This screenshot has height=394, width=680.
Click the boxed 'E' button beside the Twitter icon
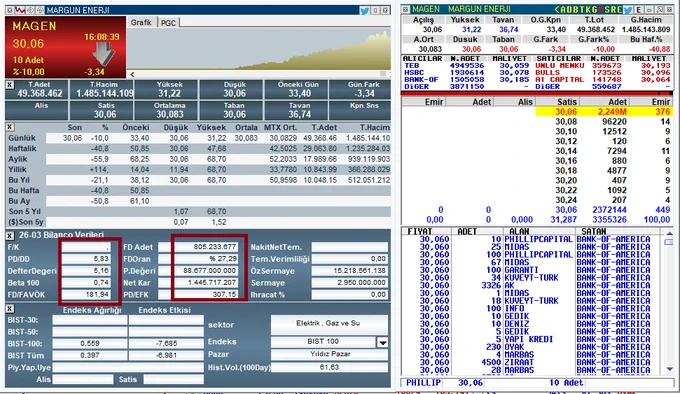click(639, 10)
